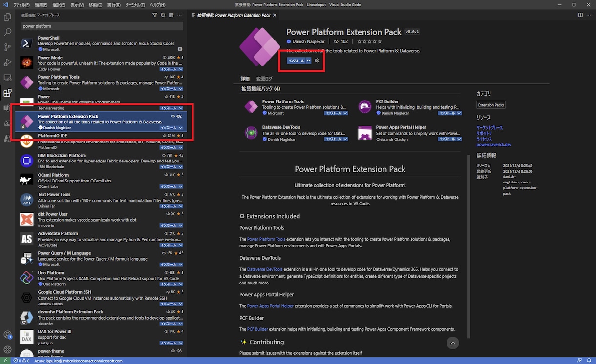
Task: Click the Extension Packs category tag
Action: 491,105
